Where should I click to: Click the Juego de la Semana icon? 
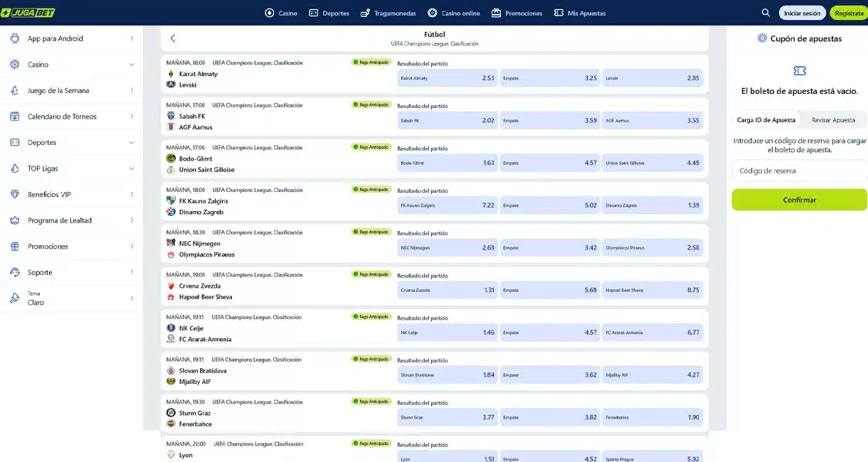(x=14, y=90)
